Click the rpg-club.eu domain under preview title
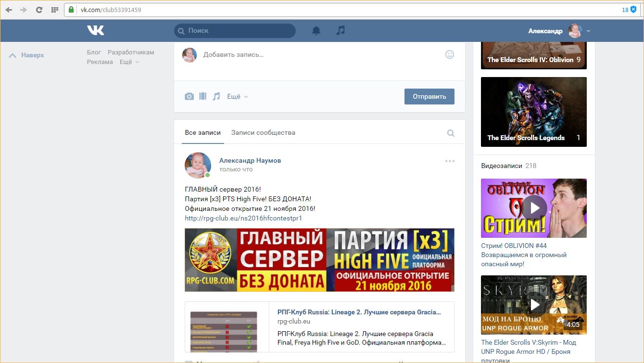 click(x=294, y=322)
